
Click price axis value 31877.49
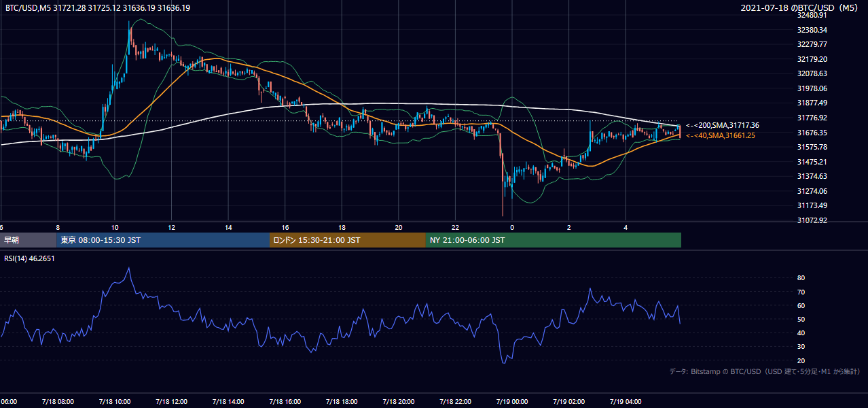point(812,103)
